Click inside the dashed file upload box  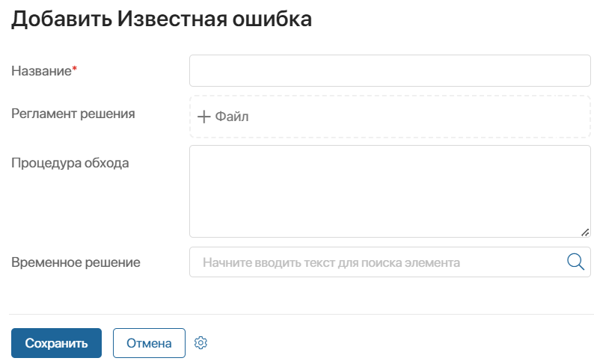click(x=390, y=117)
